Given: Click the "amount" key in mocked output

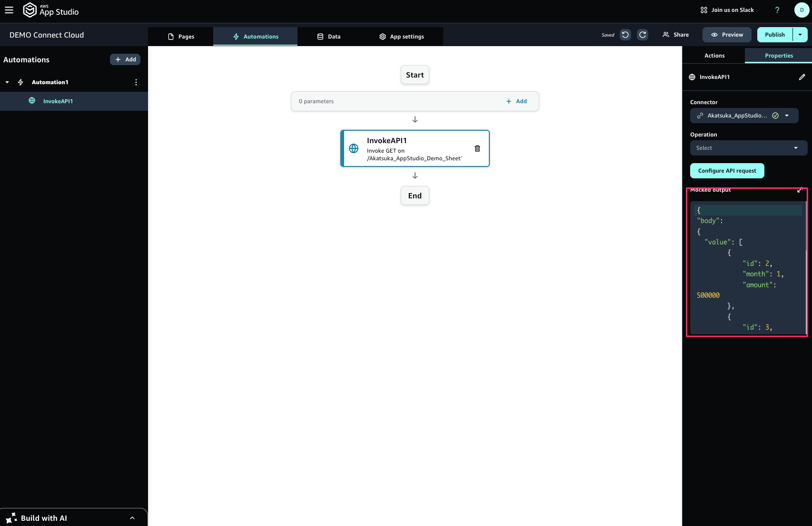Looking at the screenshot, I should click(x=758, y=285).
